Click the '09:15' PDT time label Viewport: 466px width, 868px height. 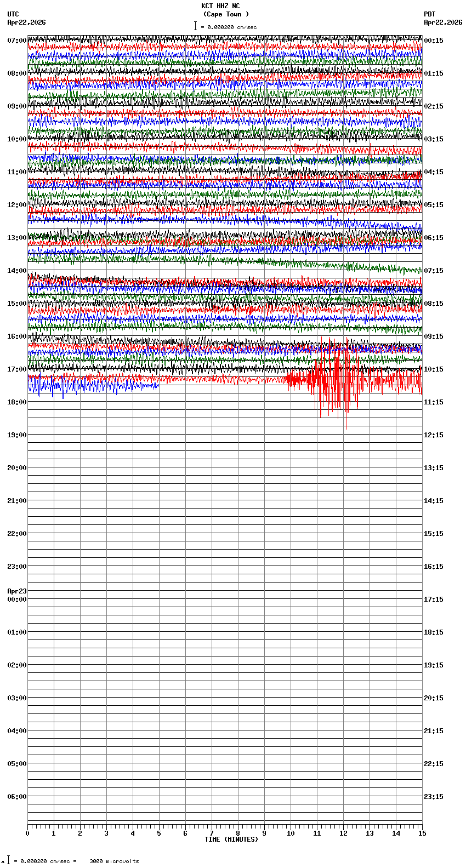pyautogui.click(x=434, y=336)
